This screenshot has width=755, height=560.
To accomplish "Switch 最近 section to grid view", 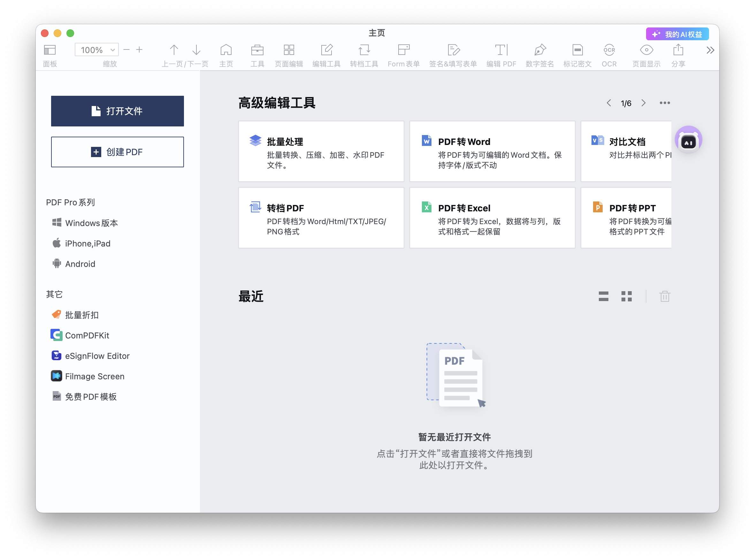I will click(627, 296).
